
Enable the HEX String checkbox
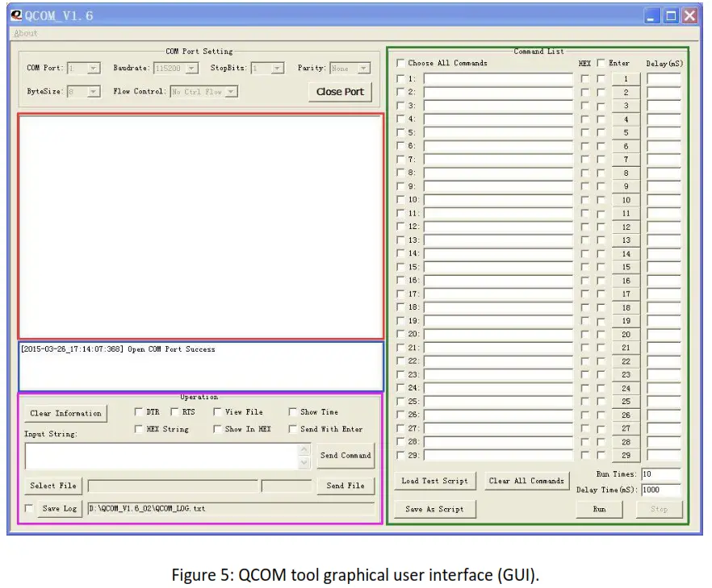coord(139,429)
